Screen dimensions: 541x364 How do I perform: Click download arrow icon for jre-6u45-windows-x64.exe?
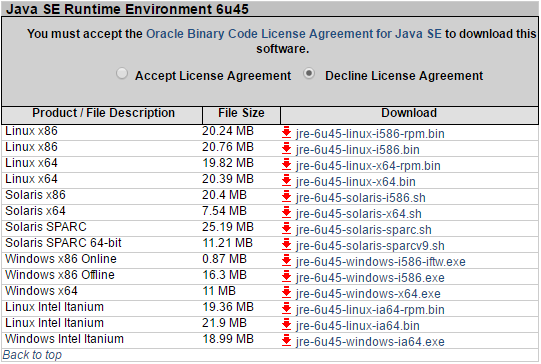coord(286,293)
